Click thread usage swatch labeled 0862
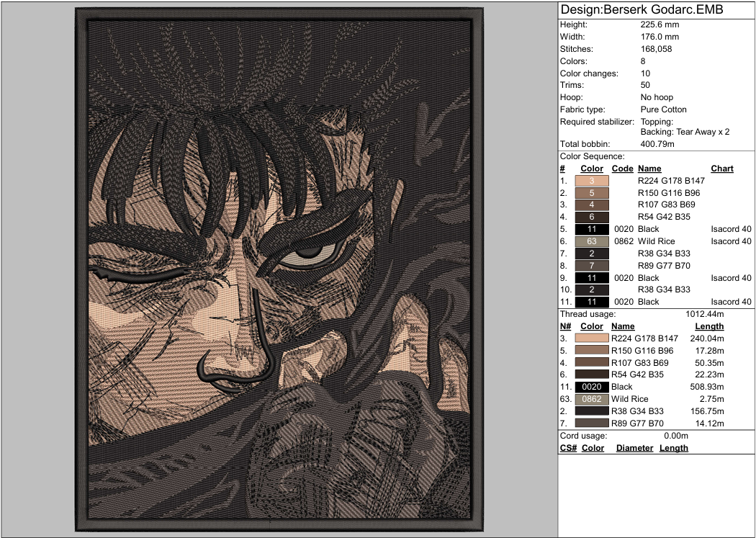Image resolution: width=756 pixels, height=538 pixels. click(592, 399)
